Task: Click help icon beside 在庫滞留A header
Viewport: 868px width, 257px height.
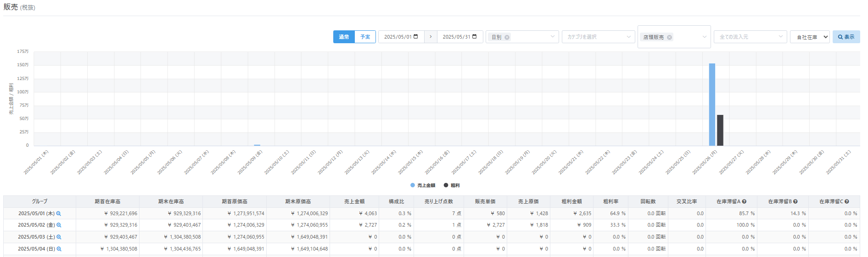Action: pyautogui.click(x=744, y=202)
